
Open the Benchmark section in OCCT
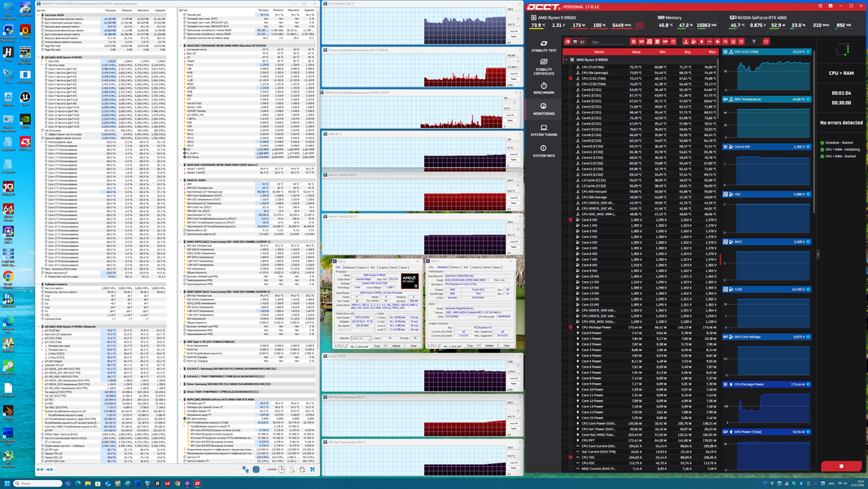tap(544, 88)
